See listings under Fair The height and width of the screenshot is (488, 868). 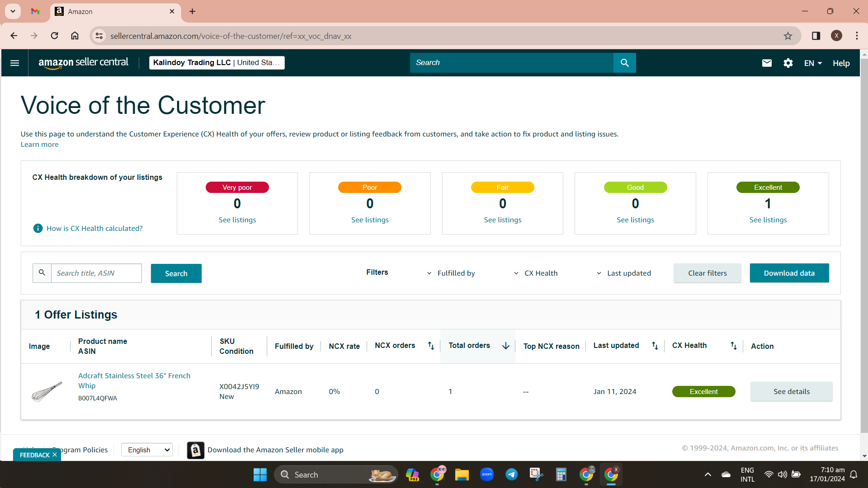[x=503, y=220]
